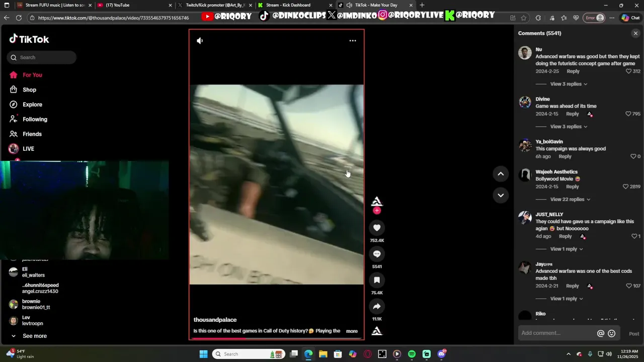The width and height of the screenshot is (644, 362).
Task: Expand Divine's 3 replies
Action: coord(569,127)
